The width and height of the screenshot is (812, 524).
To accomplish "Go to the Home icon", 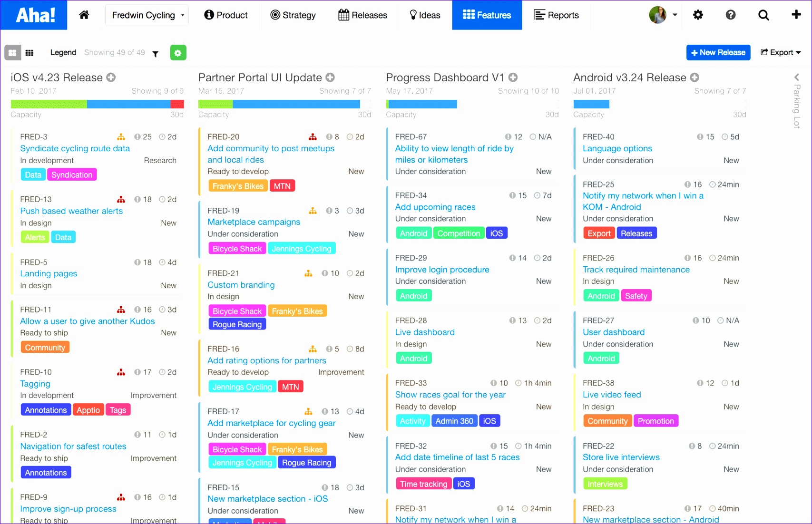I will pyautogui.click(x=84, y=15).
